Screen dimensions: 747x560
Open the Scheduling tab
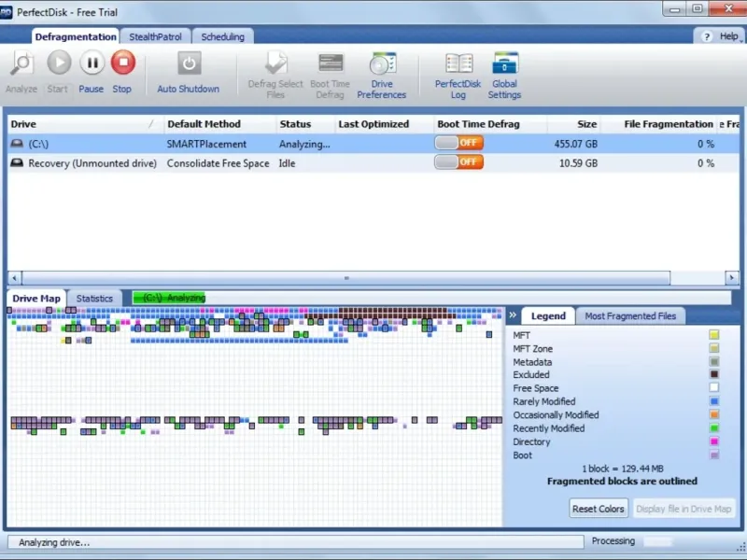point(223,36)
